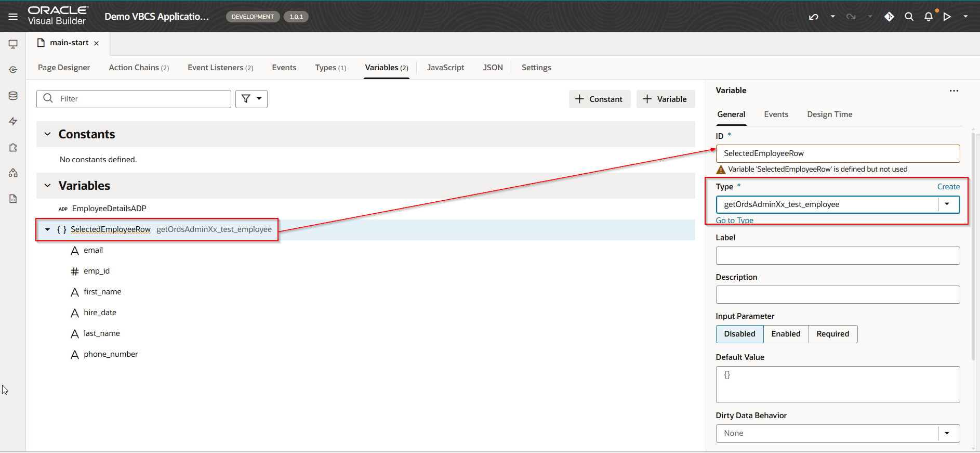Open the Design Time tab
The image size is (980, 453).
pyautogui.click(x=829, y=114)
